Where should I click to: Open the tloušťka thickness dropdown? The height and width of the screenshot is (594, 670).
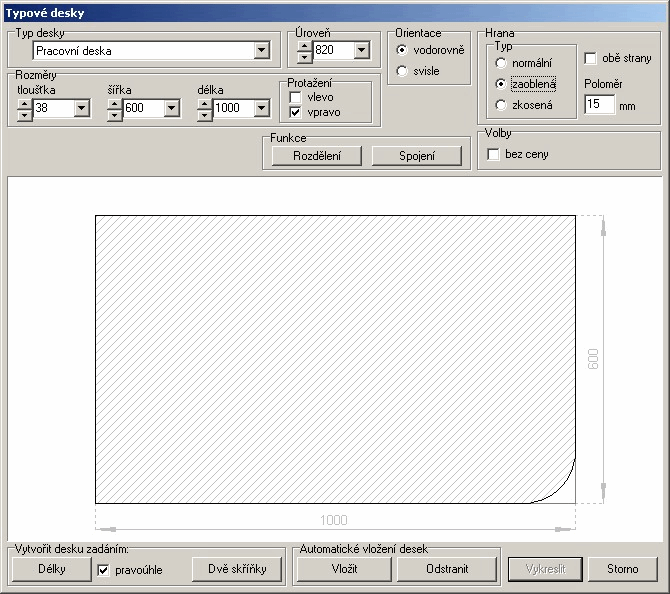click(81, 108)
